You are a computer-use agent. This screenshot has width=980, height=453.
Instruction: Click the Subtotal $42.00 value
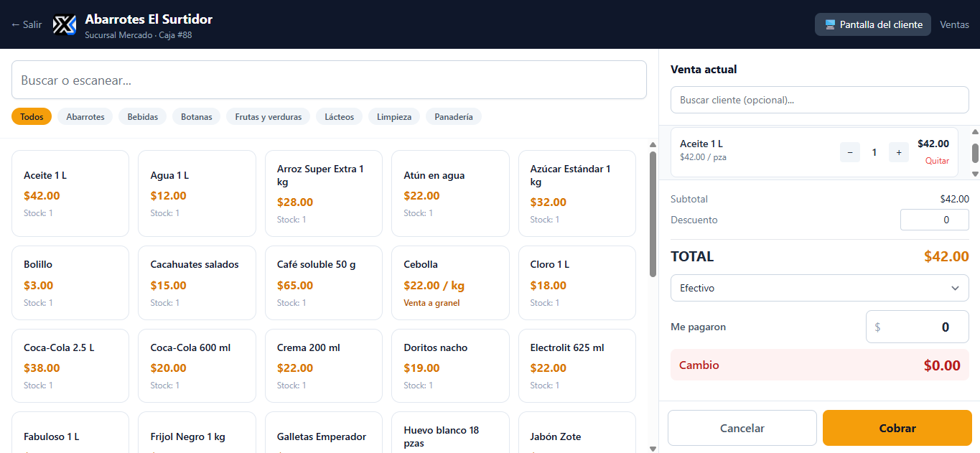[954, 199]
